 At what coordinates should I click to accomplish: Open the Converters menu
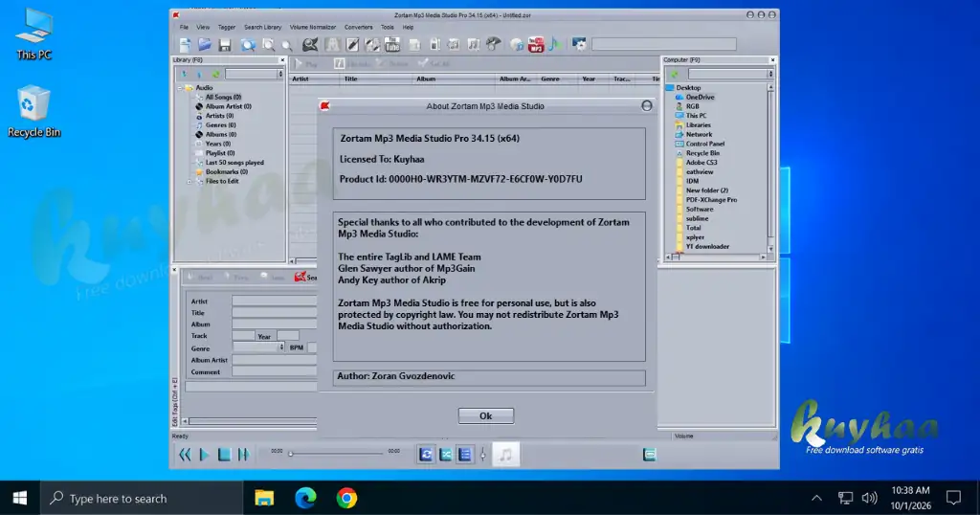[358, 27]
